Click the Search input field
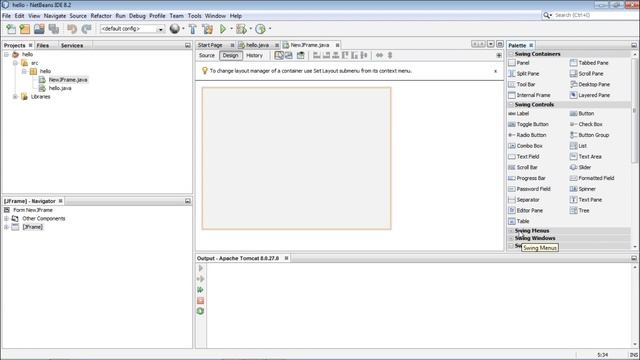 (x=594, y=15)
